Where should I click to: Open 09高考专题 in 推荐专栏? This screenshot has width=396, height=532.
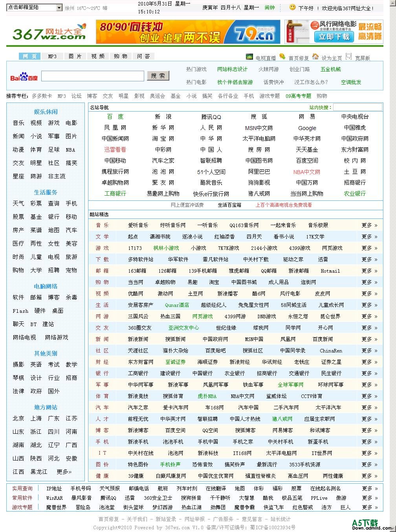click(298, 96)
